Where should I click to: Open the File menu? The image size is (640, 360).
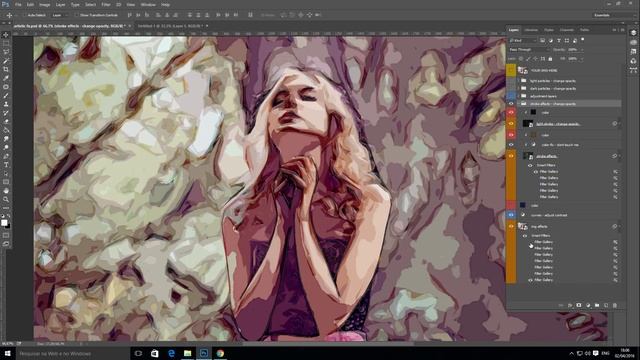point(18,4)
